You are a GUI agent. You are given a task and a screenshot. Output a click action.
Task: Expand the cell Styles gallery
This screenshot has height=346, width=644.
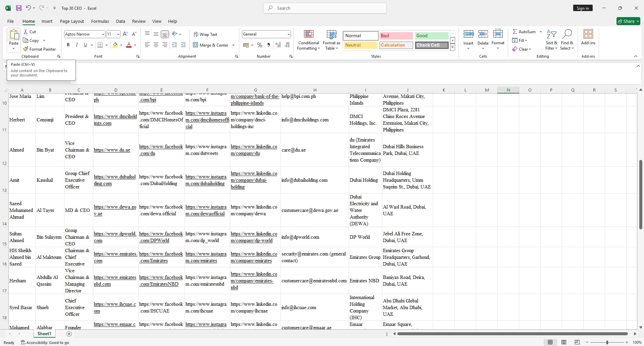click(x=452, y=47)
